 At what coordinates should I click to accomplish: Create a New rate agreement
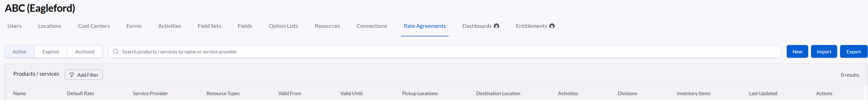coord(797,52)
